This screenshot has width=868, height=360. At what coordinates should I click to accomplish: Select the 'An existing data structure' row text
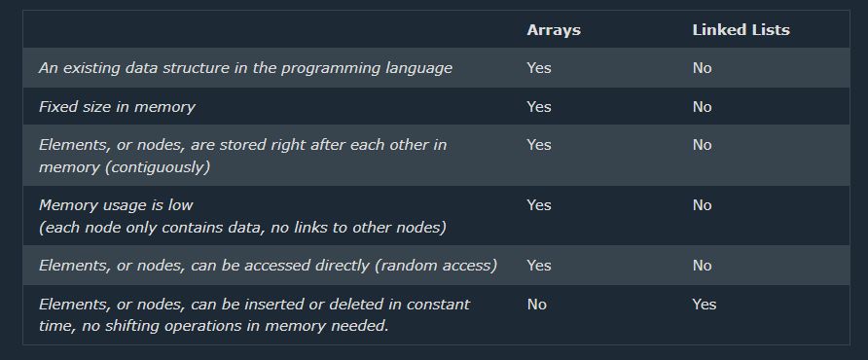click(245, 68)
